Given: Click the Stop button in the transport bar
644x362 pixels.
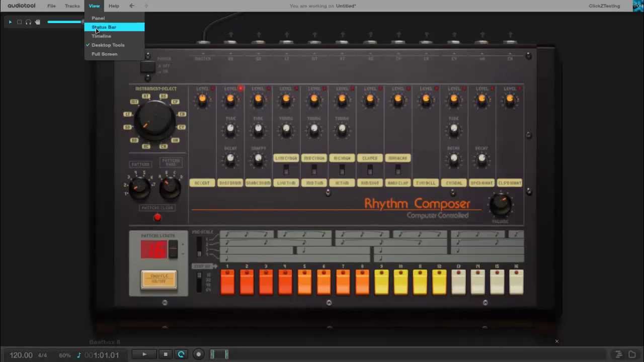Looking at the screenshot, I should click(x=166, y=354).
